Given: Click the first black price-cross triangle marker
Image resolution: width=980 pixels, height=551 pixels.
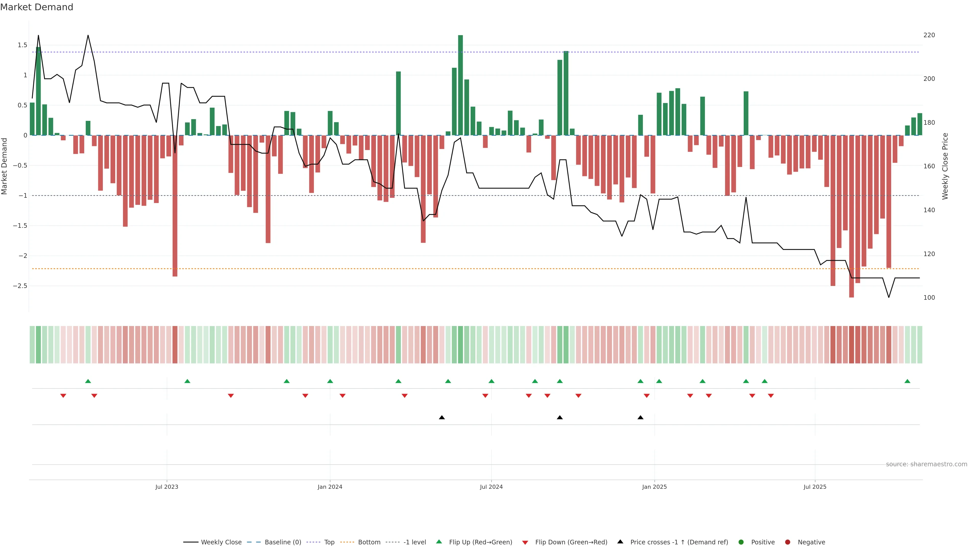Looking at the screenshot, I should coord(442,418).
